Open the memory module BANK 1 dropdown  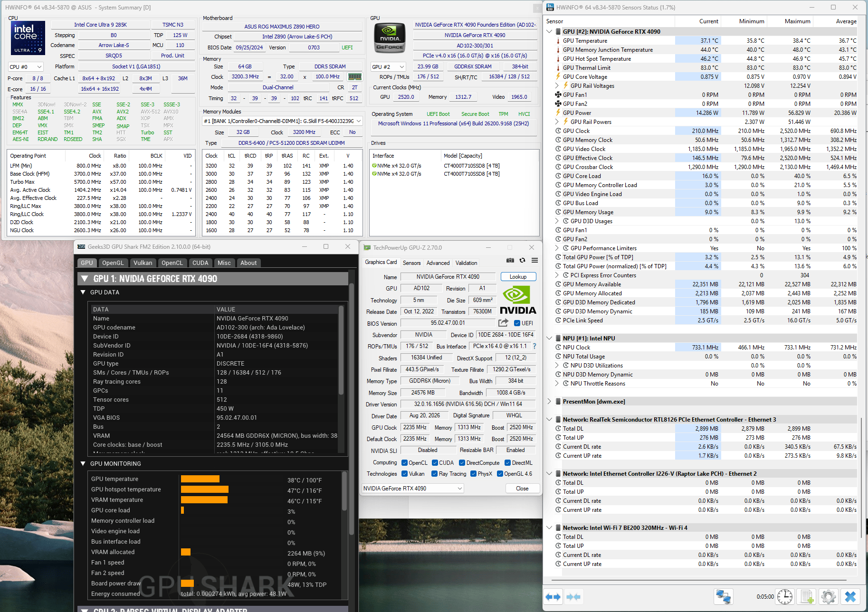pyautogui.click(x=282, y=121)
